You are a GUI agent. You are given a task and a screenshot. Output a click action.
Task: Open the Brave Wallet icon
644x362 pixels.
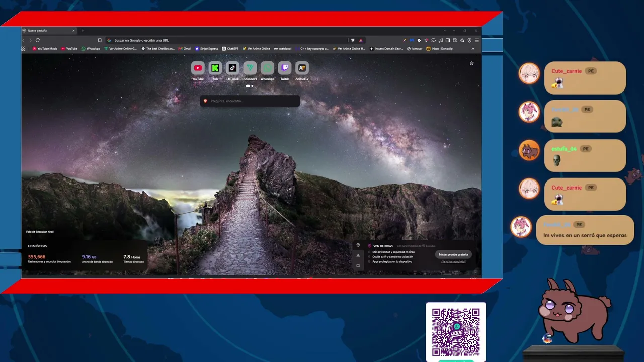click(x=455, y=40)
